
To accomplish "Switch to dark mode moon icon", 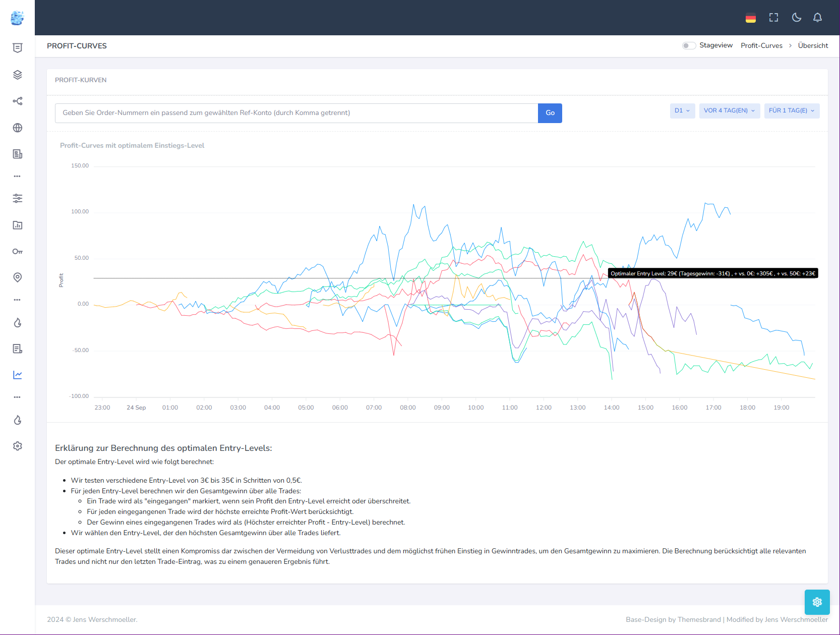I will point(797,18).
